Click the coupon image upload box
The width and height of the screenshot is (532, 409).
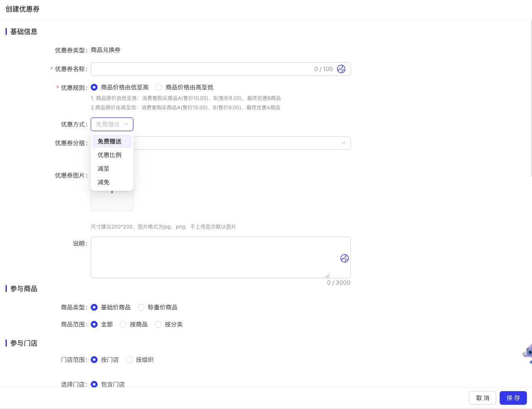coord(112,200)
